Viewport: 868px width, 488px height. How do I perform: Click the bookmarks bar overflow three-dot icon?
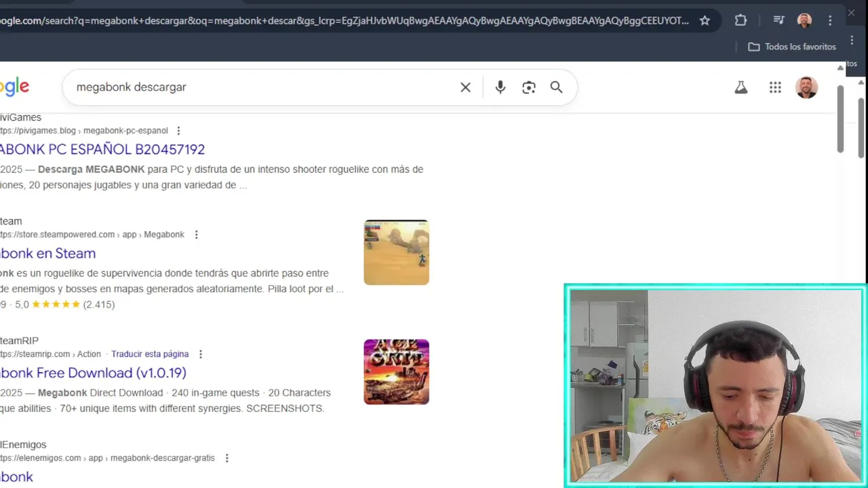(852, 41)
